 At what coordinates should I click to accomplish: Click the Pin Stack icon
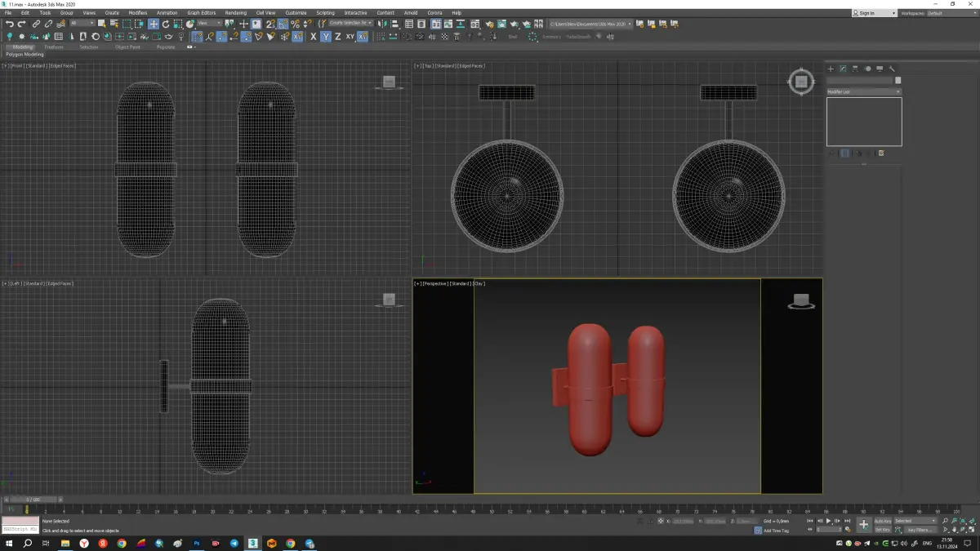pos(831,153)
